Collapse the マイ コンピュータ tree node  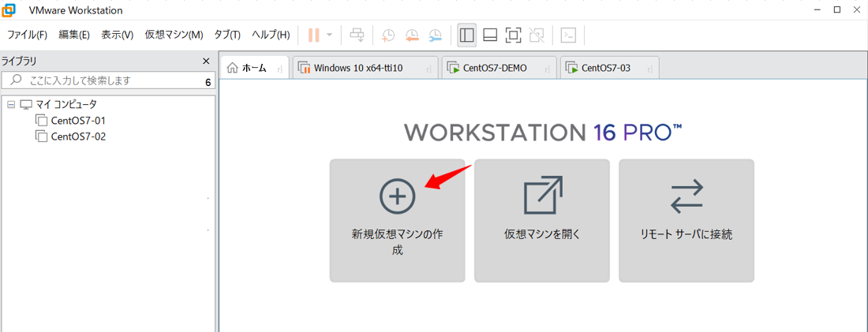(x=11, y=104)
